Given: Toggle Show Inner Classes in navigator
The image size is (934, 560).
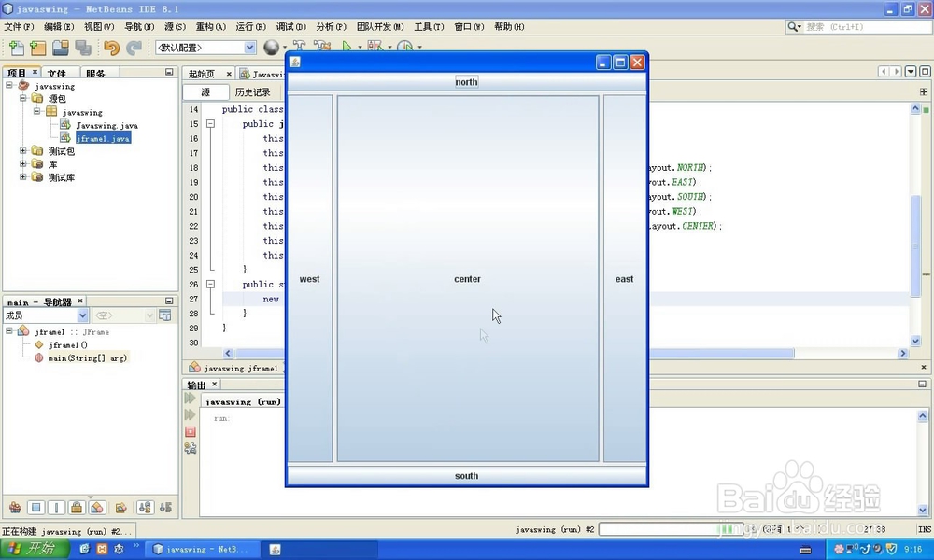Looking at the screenshot, I should click(97, 508).
